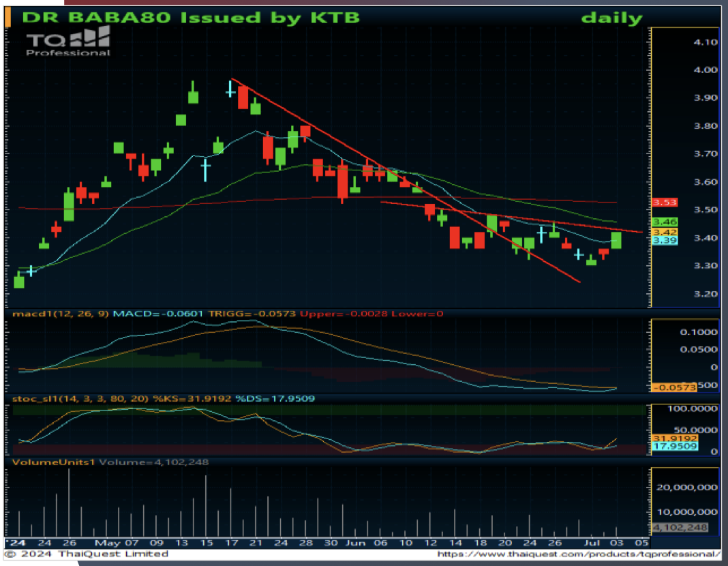The width and height of the screenshot is (728, 566).
Task: Click the 20,000,000 volume axis label
Action: click(687, 488)
